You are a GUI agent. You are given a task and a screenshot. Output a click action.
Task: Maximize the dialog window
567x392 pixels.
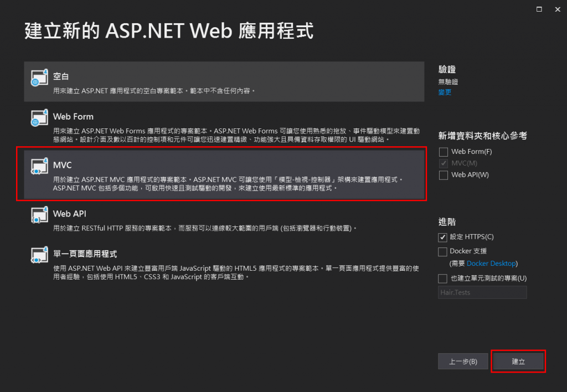click(x=539, y=9)
